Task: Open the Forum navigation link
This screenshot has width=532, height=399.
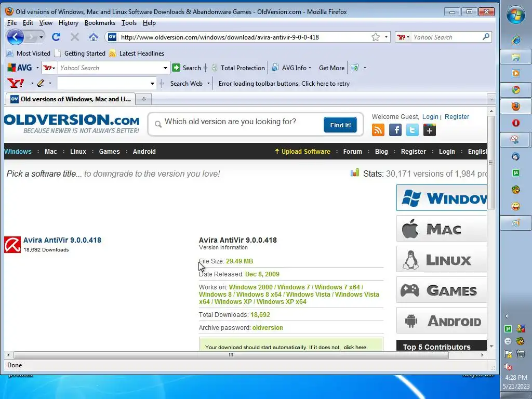Action: tap(353, 151)
